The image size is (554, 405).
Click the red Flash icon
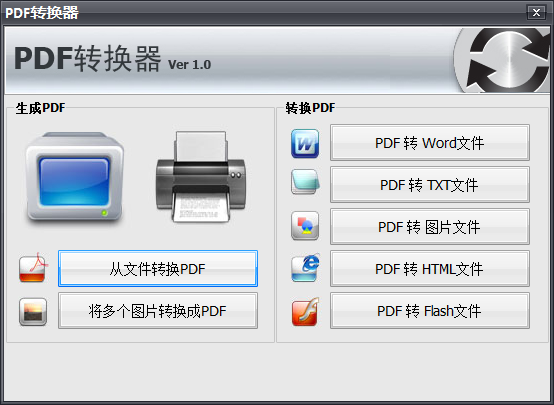[x=306, y=311]
